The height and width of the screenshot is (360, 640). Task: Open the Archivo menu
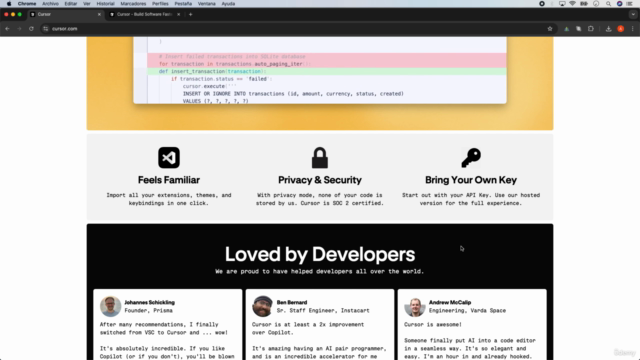point(51,4)
